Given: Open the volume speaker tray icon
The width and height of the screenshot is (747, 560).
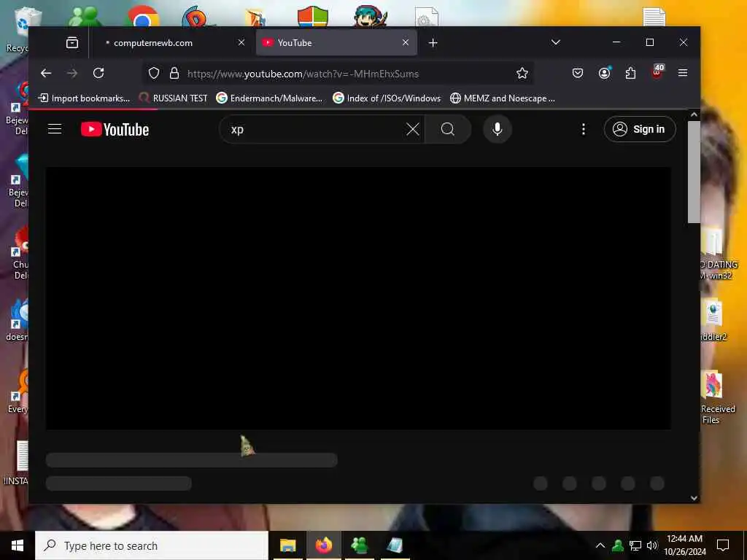Looking at the screenshot, I should (652, 545).
